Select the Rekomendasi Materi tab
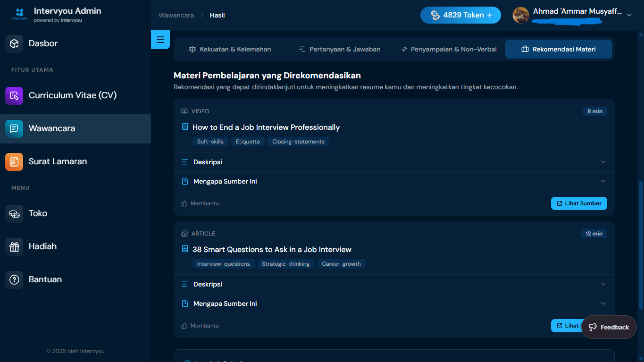Image resolution: width=644 pixels, height=362 pixels. 559,49
